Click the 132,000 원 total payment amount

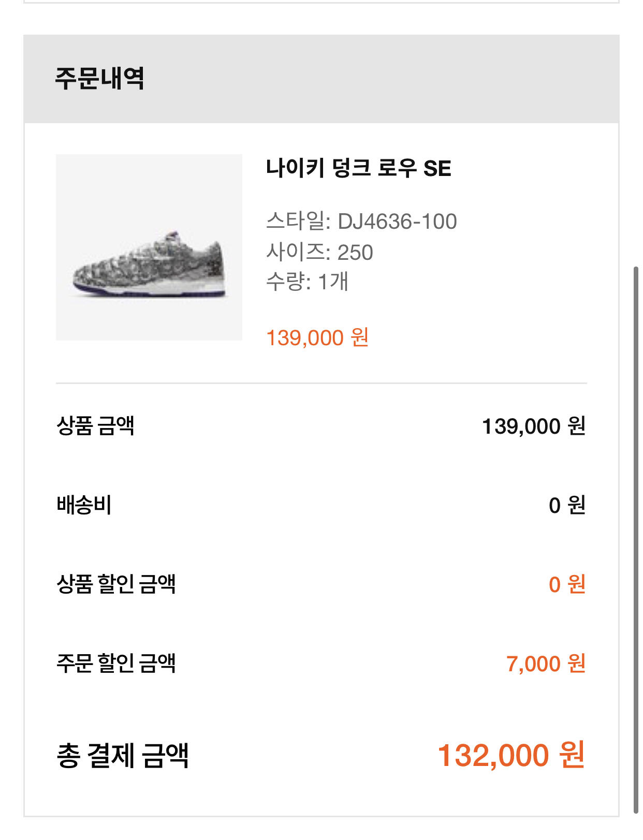point(511,755)
